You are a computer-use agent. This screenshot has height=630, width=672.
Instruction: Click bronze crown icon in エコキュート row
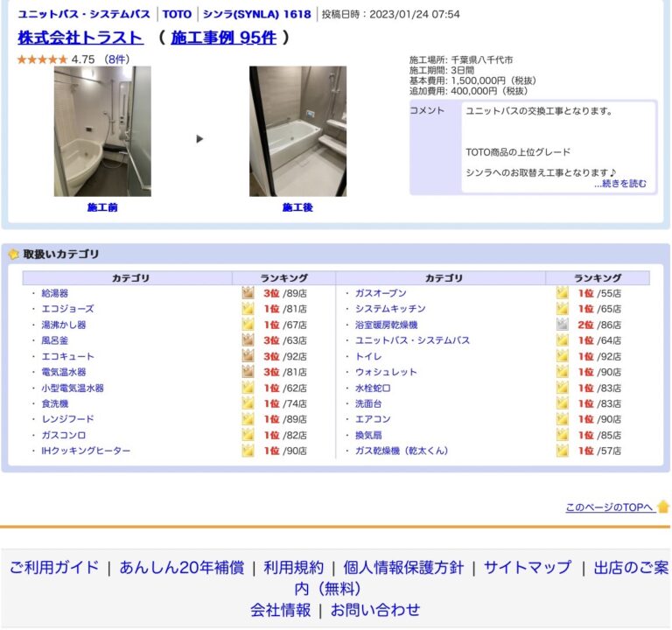click(x=248, y=356)
